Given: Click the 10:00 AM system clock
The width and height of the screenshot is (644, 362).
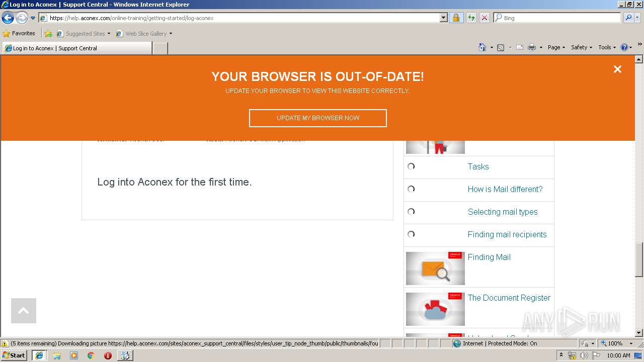Looking at the screenshot, I should coord(618,355).
